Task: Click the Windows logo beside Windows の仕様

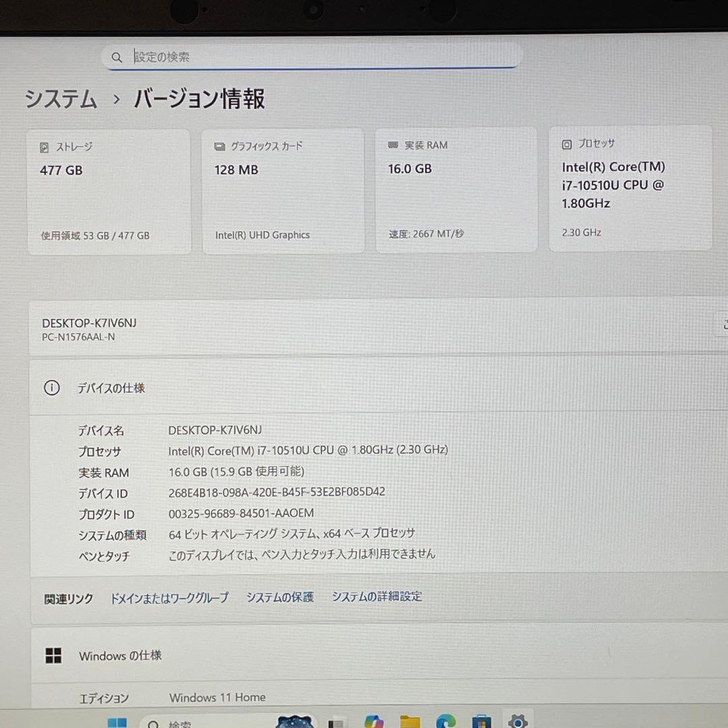Action: (x=53, y=656)
